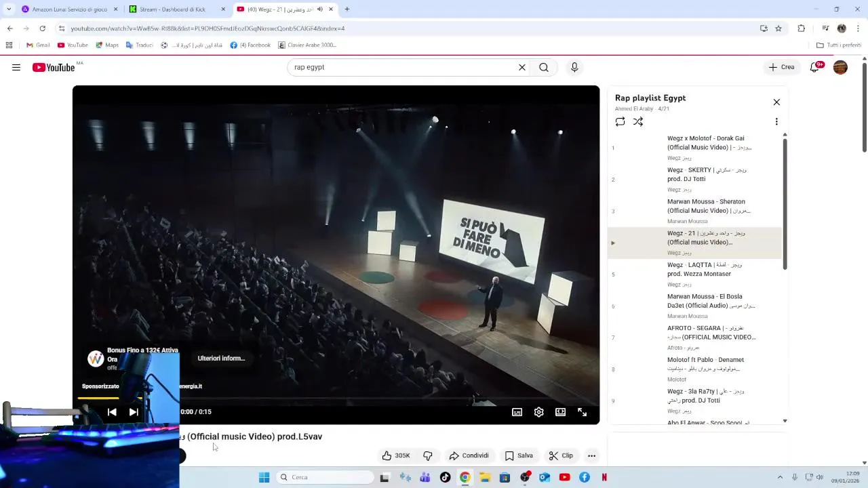
Task: Start voice search with the microphone
Action: click(x=574, y=67)
